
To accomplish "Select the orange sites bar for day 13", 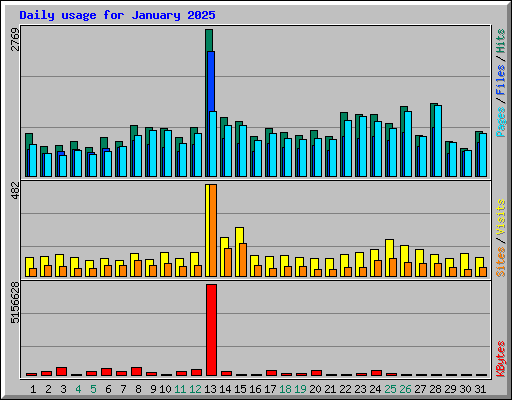I will [x=213, y=230].
